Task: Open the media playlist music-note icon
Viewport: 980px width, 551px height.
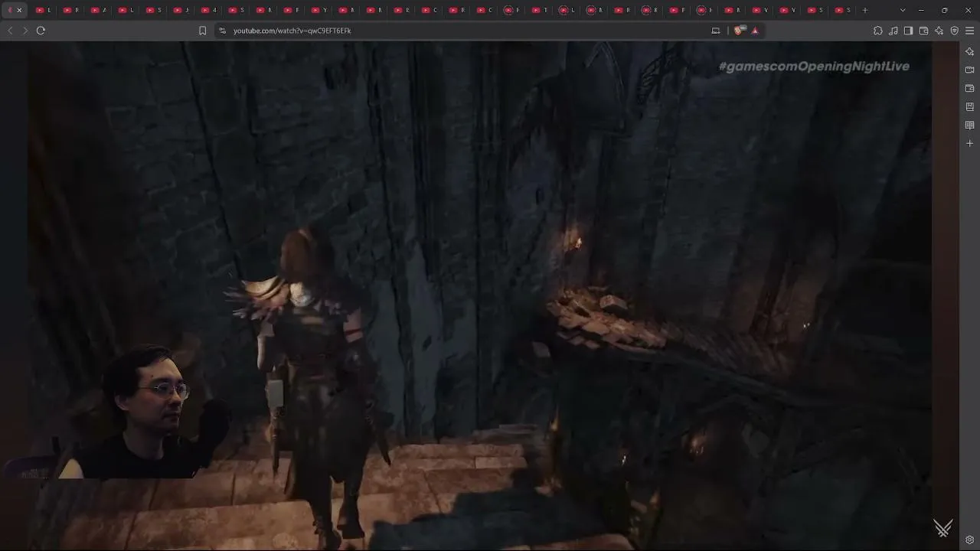Action: click(893, 31)
